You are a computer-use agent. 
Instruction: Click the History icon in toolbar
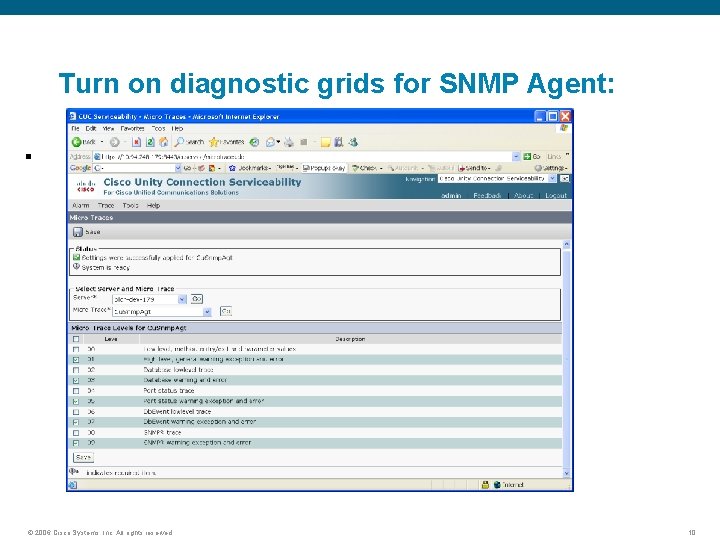(254, 142)
